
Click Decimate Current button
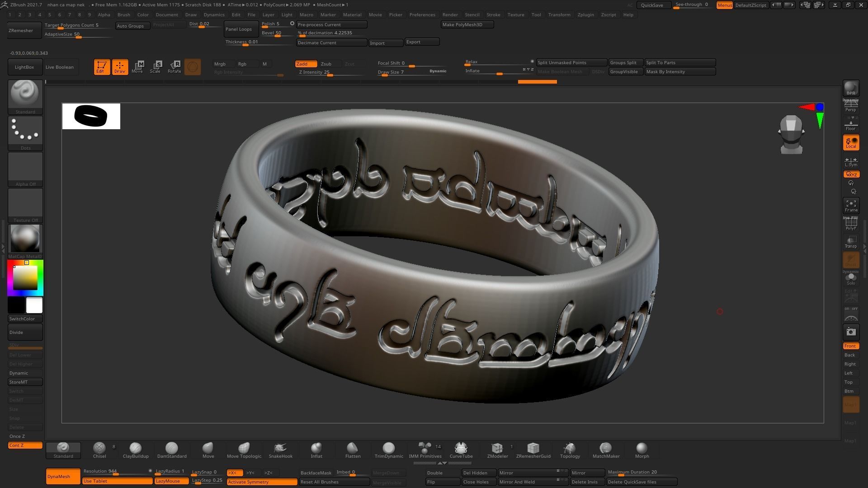point(331,42)
